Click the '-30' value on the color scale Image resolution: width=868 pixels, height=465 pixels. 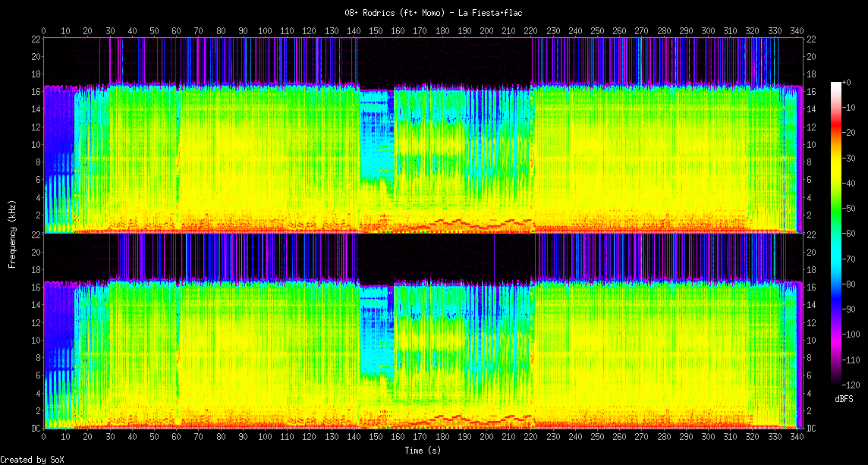pos(851,158)
